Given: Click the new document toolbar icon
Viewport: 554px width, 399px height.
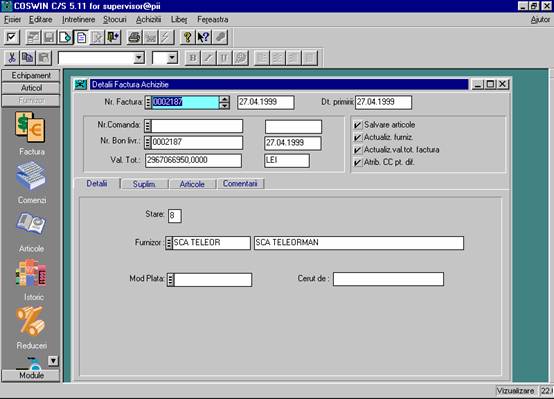Looking at the screenshot, I should click(65, 37).
